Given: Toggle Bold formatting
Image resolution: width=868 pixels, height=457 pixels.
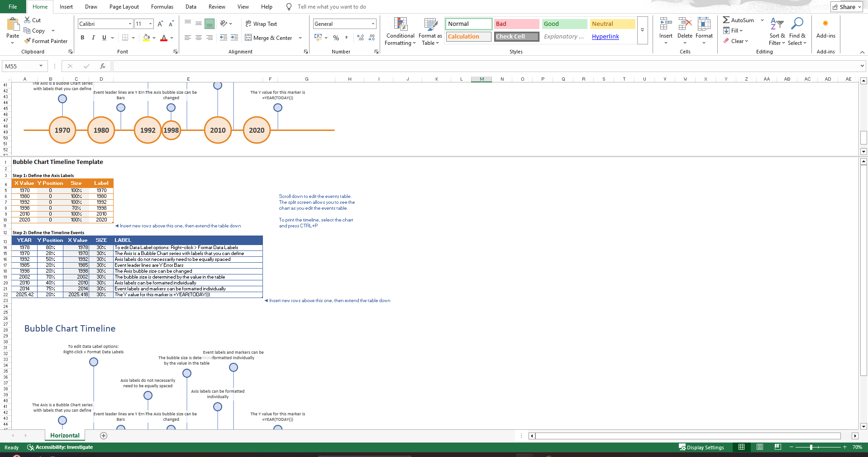Looking at the screenshot, I should pyautogui.click(x=82, y=38).
